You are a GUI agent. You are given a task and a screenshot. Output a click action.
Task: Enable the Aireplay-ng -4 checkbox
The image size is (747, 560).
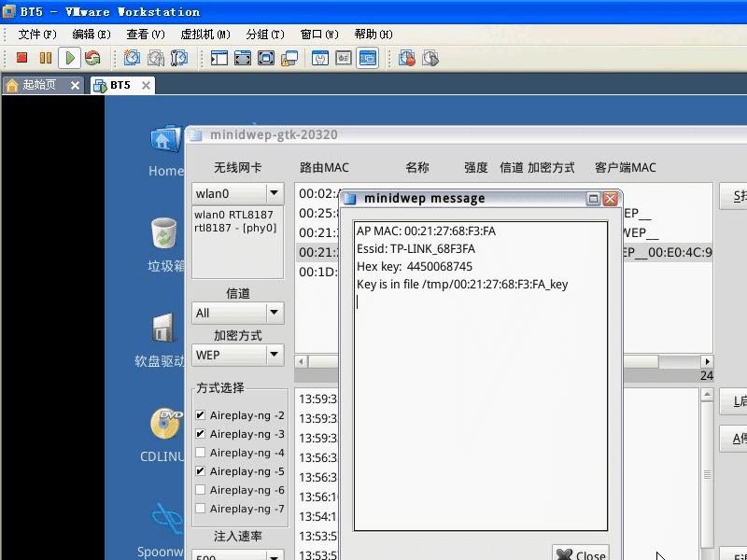[200, 453]
